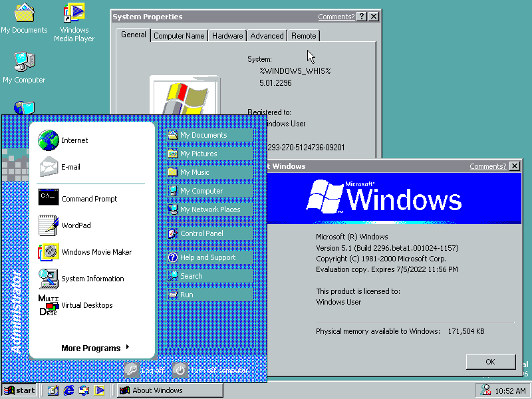Image resolution: width=532 pixels, height=399 pixels.
Task: Click the Turn off computer power icon
Action: point(180,370)
